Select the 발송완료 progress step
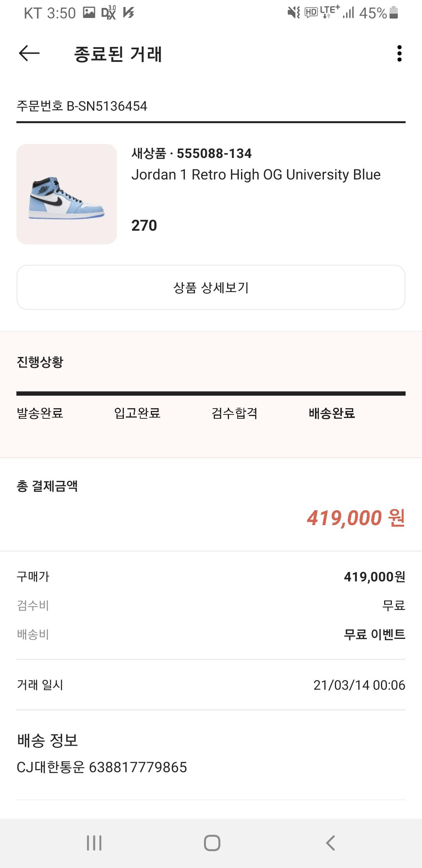Viewport: 422px width, 868px height. [x=40, y=413]
